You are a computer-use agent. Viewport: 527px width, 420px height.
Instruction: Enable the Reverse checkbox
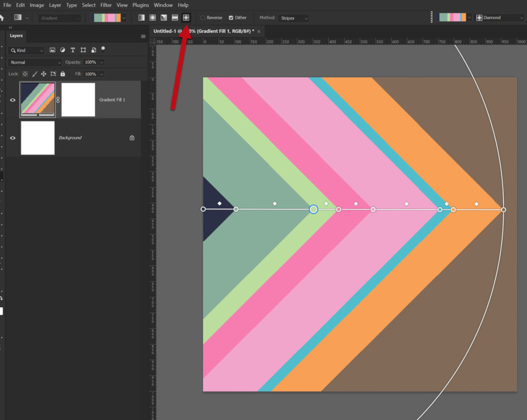(203, 18)
